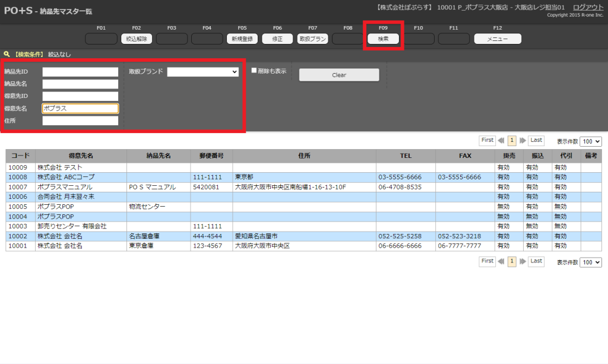Click the ログアウト logout link
The height and width of the screenshot is (364, 608).
pos(588,7)
